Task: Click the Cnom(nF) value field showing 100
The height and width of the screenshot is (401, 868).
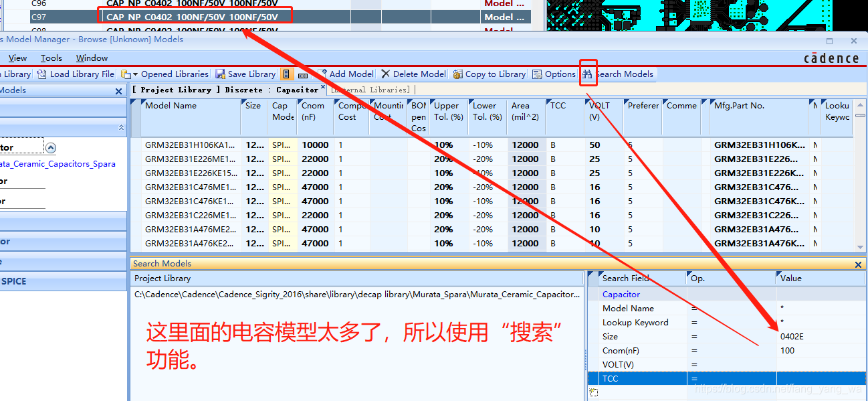Action: coord(821,351)
